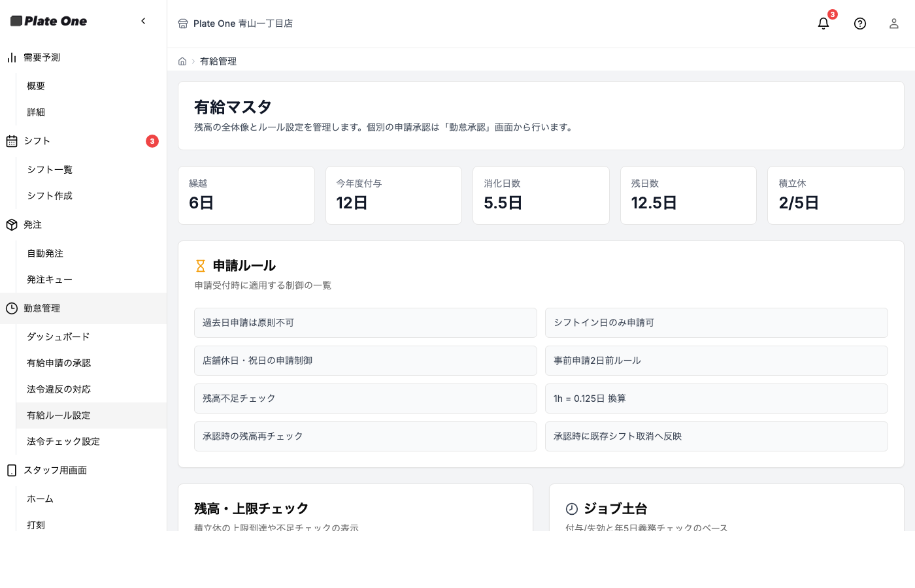
Task: Click the 勤怠管理 clock icon
Action: pyautogui.click(x=12, y=308)
